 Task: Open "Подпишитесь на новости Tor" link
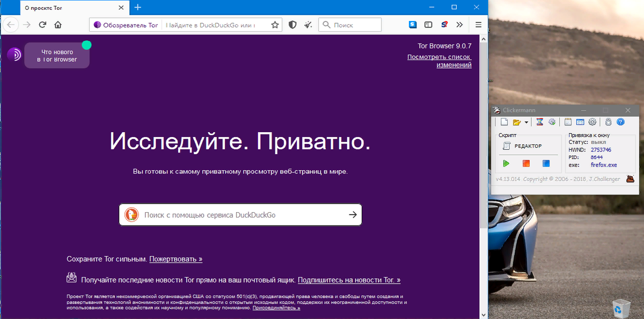(349, 280)
